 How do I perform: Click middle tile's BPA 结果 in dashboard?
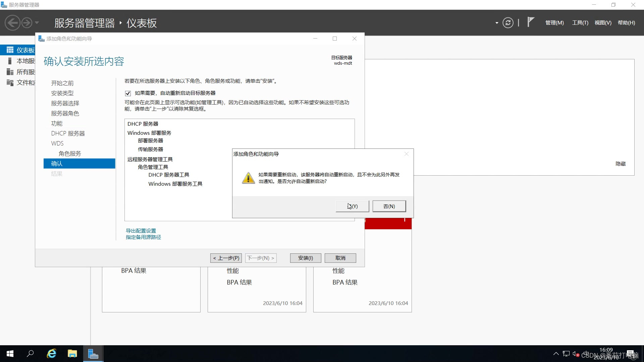click(239, 282)
